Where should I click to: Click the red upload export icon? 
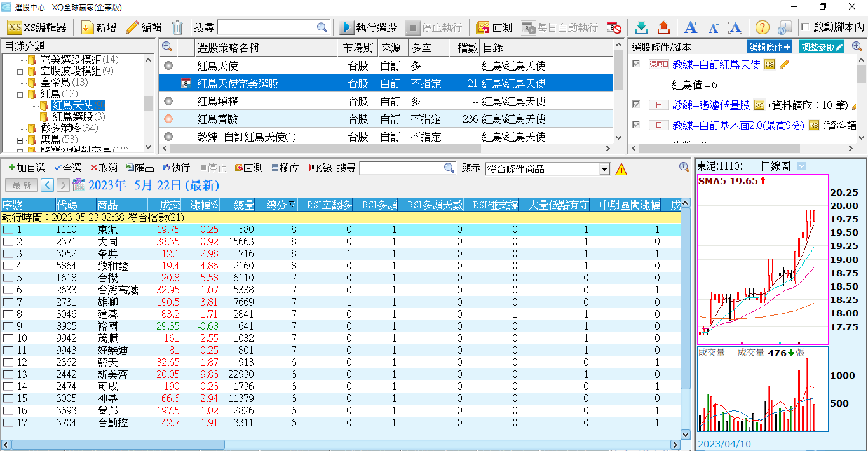[x=663, y=28]
